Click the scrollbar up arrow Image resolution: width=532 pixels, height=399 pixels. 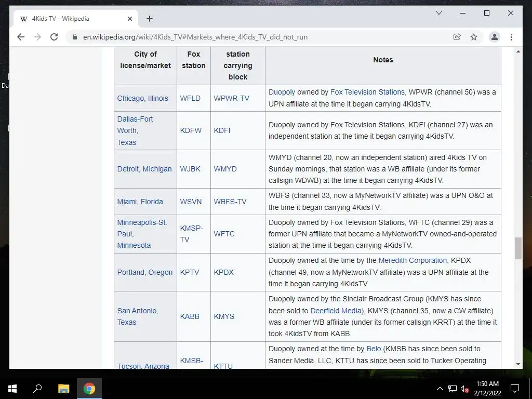tap(518, 51)
